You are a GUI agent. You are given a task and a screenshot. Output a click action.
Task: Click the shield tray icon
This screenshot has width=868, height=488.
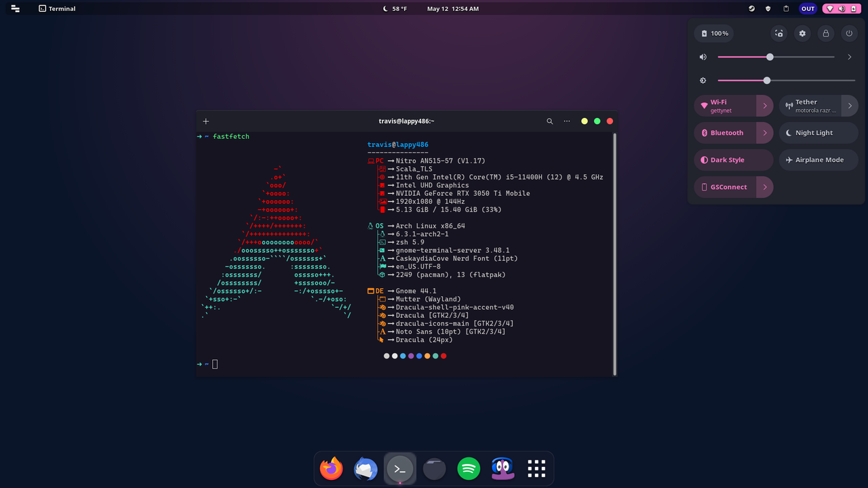(x=768, y=9)
